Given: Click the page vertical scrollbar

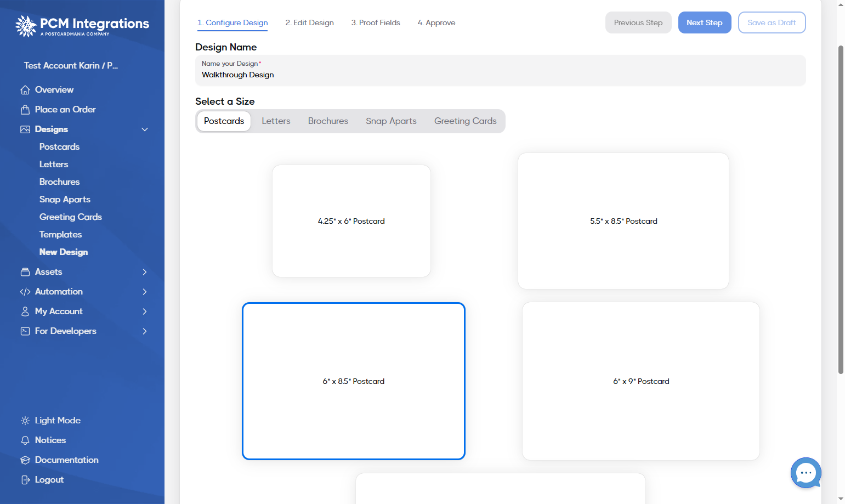Looking at the screenshot, I should [x=841, y=208].
